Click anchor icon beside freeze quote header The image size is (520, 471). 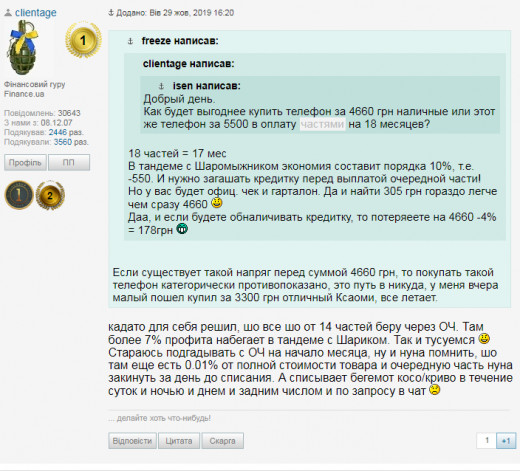pos(130,41)
